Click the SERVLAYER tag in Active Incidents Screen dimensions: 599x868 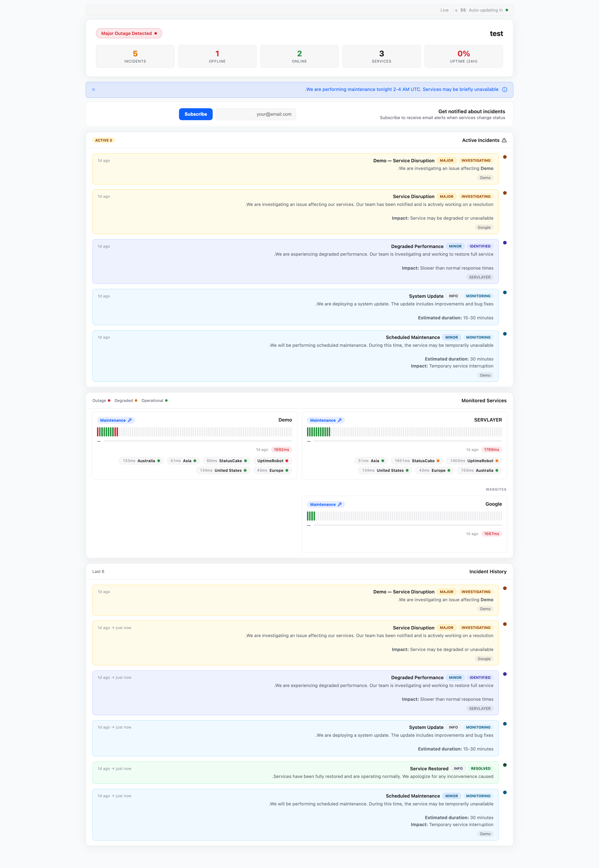coord(480,277)
